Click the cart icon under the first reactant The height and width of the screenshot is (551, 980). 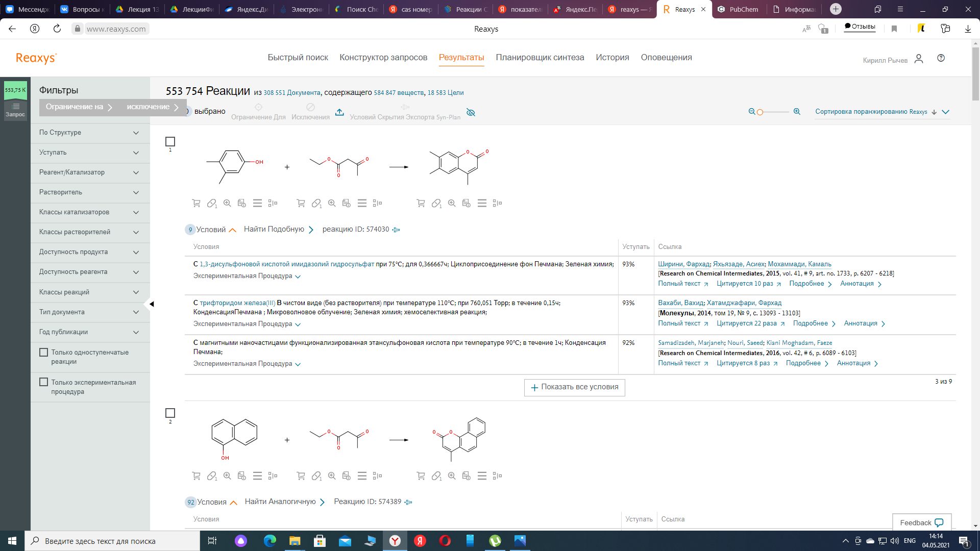pyautogui.click(x=196, y=203)
